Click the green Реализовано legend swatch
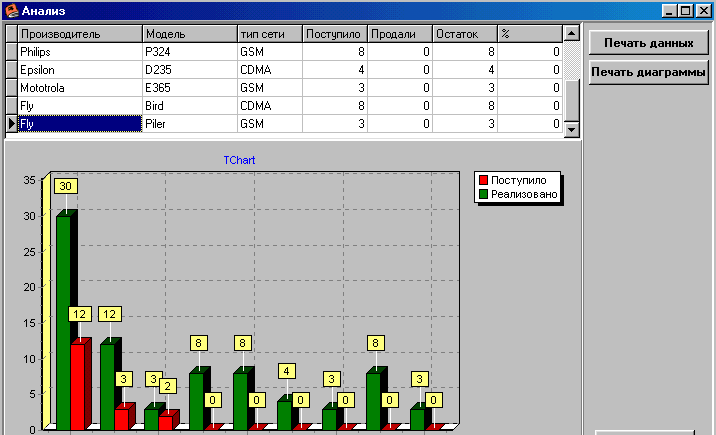The height and width of the screenshot is (435, 716). pos(483,194)
